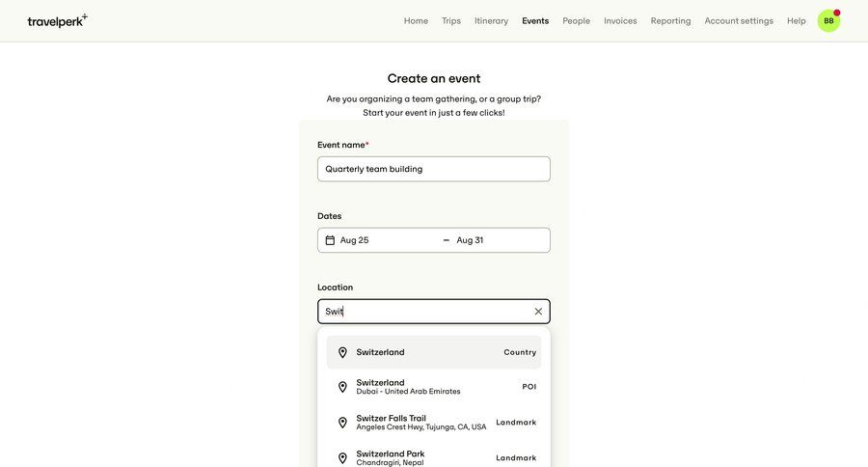Open the People section
868x467 pixels.
[576, 20]
